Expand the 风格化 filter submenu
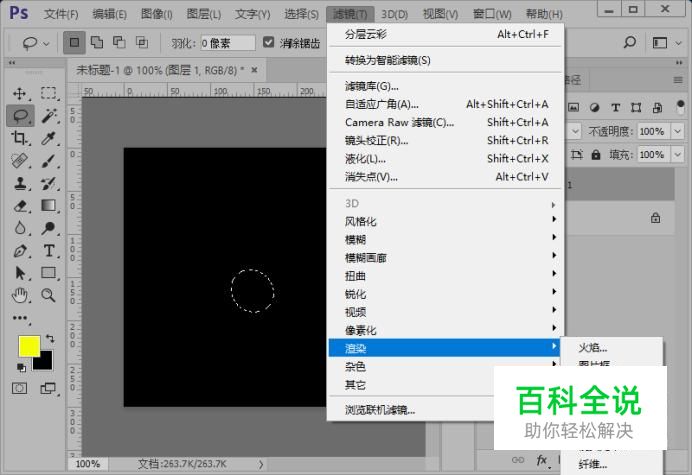 click(x=445, y=221)
